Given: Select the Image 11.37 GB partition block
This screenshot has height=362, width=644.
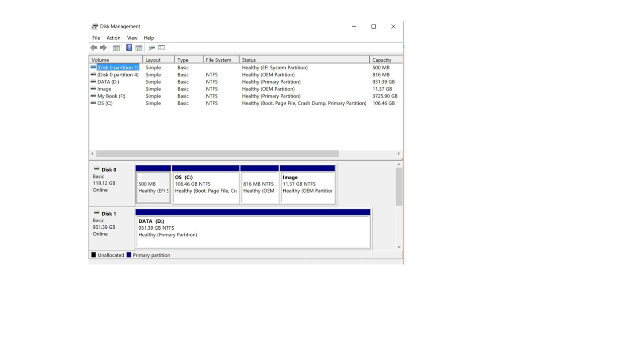Looking at the screenshot, I should tap(307, 184).
